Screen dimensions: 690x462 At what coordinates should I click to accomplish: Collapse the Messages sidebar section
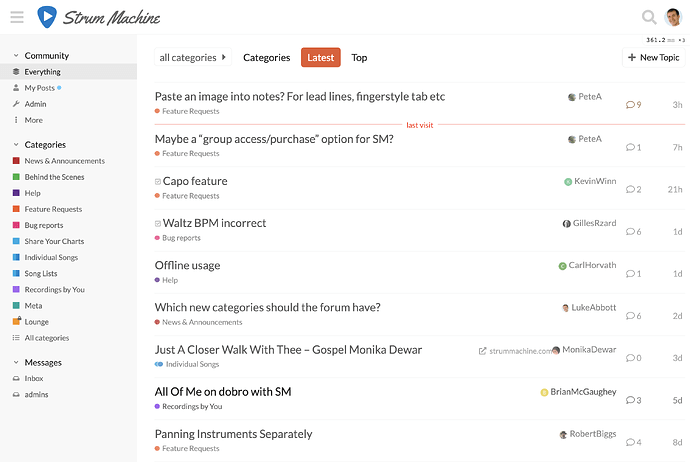16,362
